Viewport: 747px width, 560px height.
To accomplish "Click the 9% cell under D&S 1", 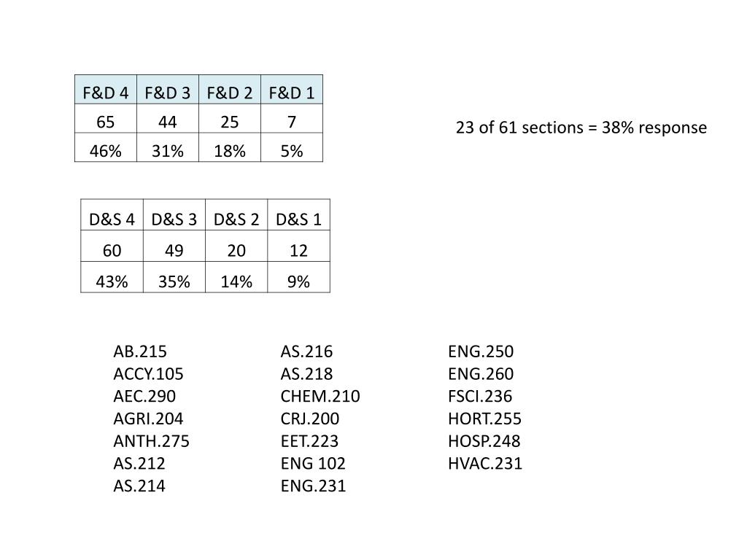I will coord(298,277).
